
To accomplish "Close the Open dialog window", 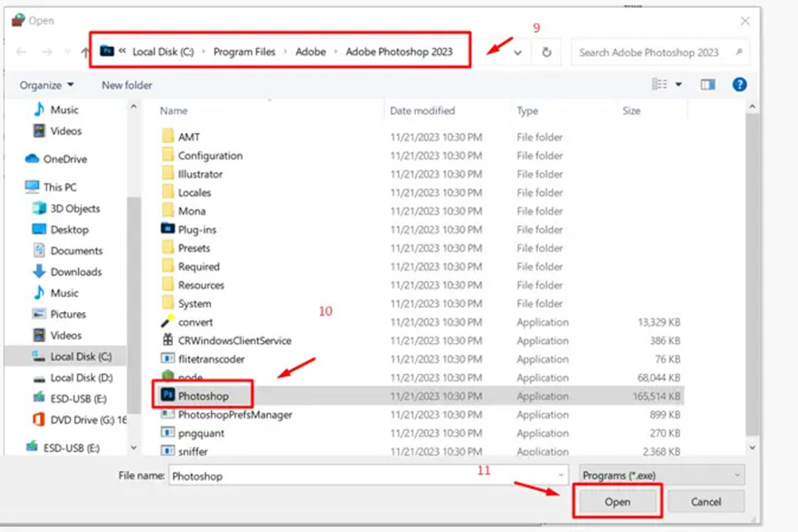I will (745, 21).
